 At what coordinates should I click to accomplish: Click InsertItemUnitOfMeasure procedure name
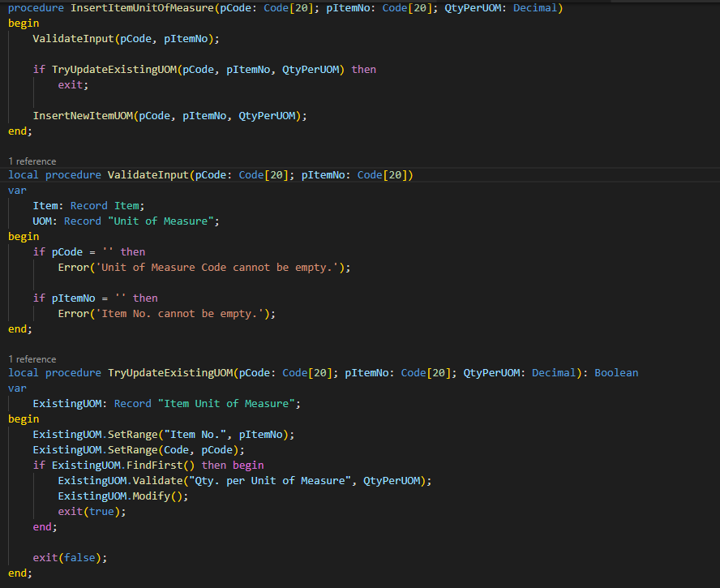142,8
